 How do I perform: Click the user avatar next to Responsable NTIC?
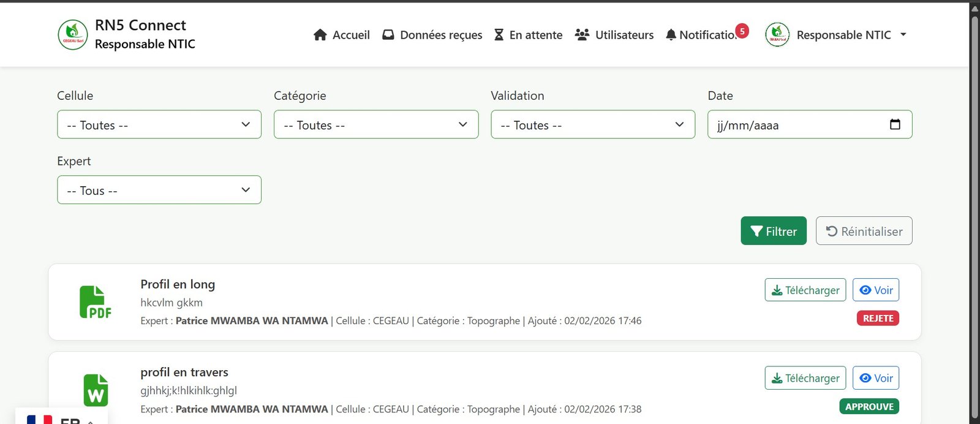[x=777, y=35]
